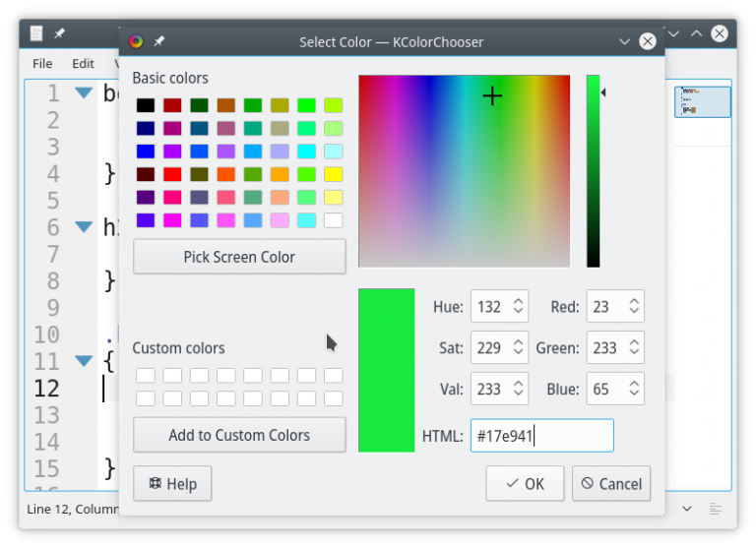Collapse the code fold at line 6
This screenshot has height=548, width=756.
84,227
